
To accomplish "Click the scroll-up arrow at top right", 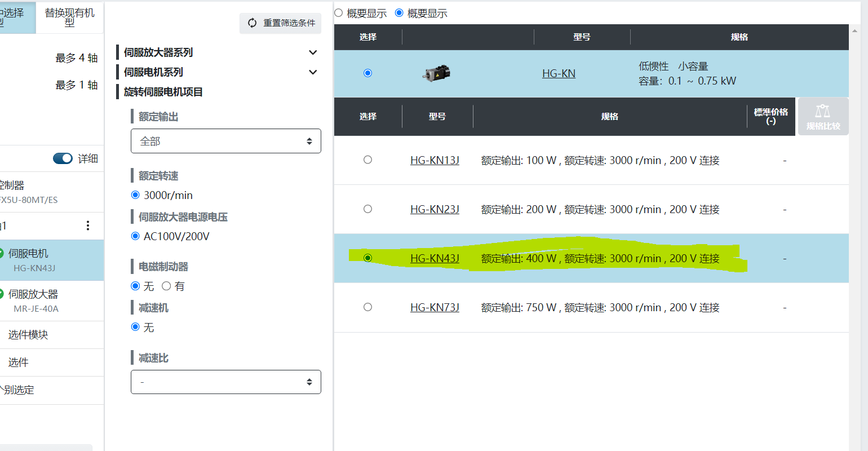I will coord(856,30).
